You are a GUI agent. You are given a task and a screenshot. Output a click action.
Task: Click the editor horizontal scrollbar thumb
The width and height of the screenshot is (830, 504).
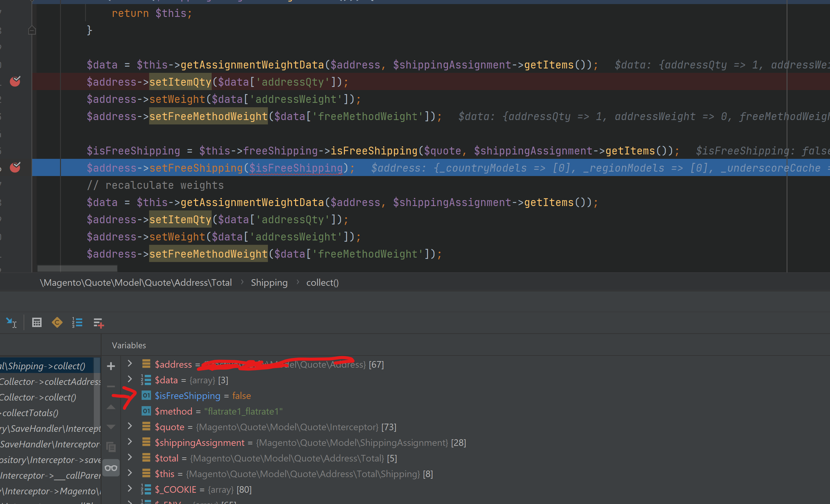pos(77,269)
